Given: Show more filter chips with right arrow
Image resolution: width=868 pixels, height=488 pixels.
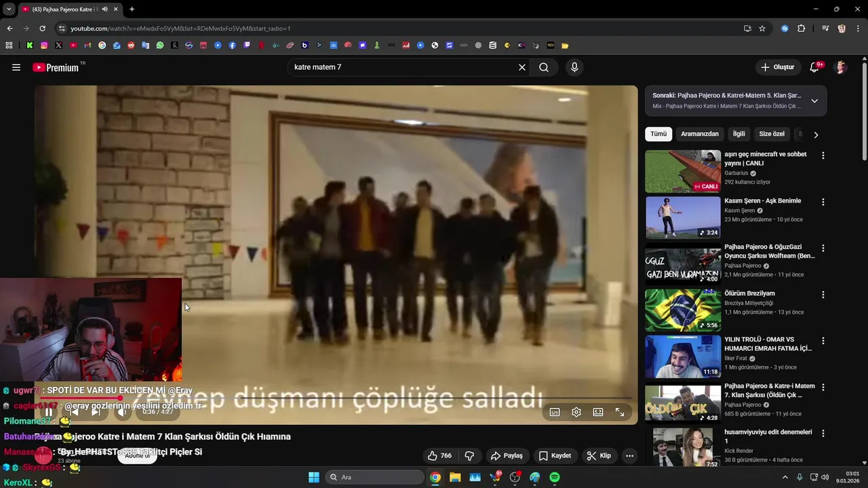Looking at the screenshot, I should 816,134.
